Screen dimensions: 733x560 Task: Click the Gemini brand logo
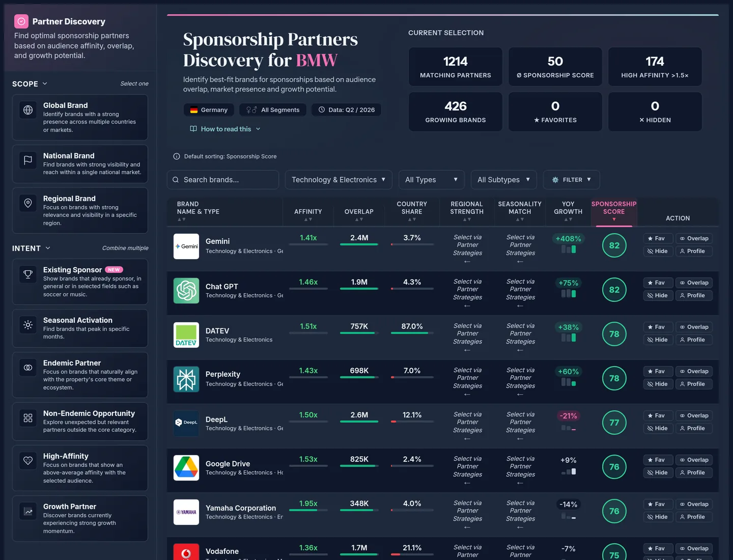point(186,246)
